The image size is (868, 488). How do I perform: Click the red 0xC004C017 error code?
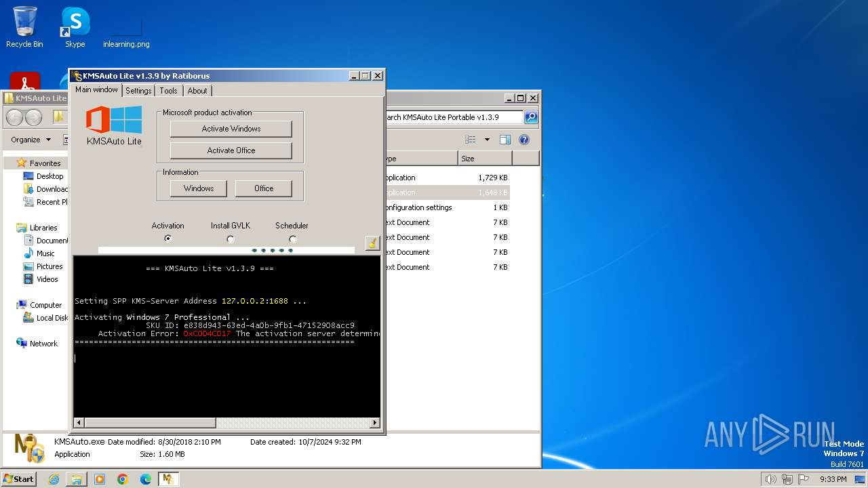coord(207,333)
